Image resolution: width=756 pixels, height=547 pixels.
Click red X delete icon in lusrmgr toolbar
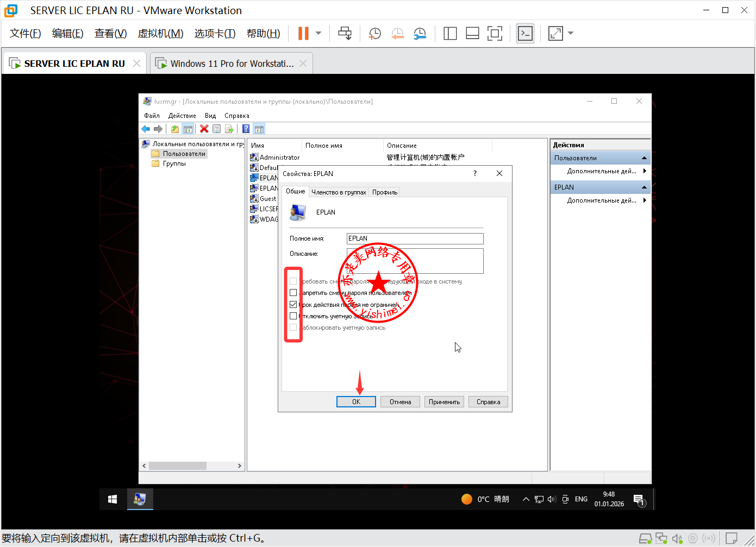coord(204,129)
